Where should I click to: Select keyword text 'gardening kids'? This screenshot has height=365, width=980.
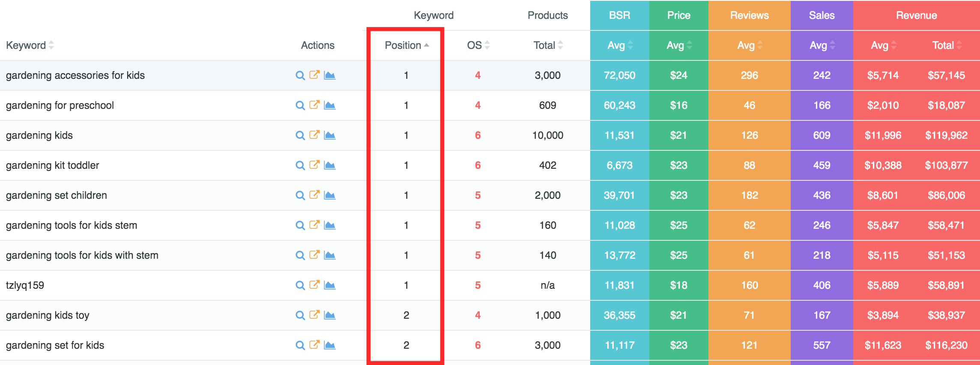tap(39, 135)
